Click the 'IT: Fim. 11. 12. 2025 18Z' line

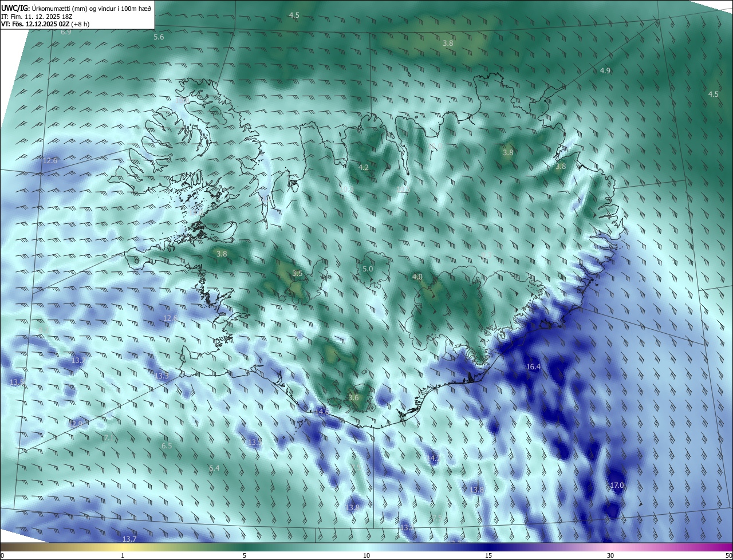(x=37, y=16)
